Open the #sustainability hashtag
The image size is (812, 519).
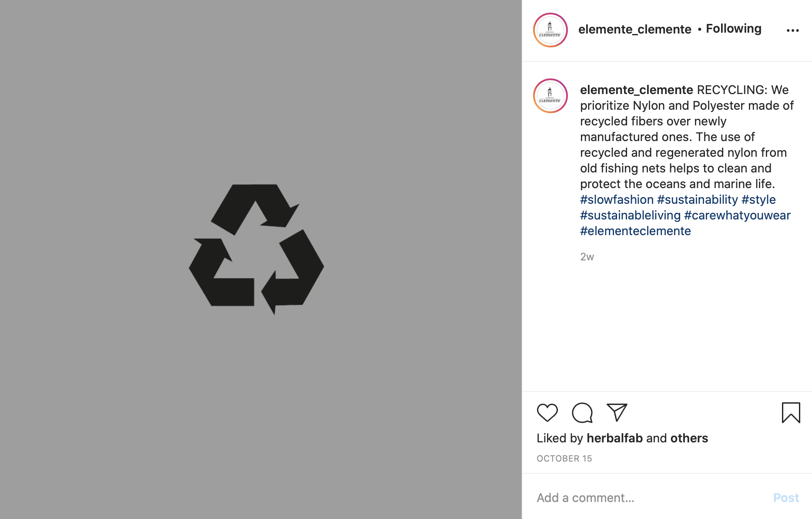698,199
